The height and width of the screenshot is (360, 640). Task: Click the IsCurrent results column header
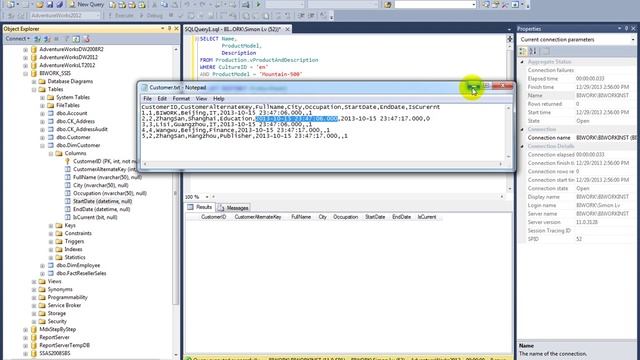pos(427,217)
